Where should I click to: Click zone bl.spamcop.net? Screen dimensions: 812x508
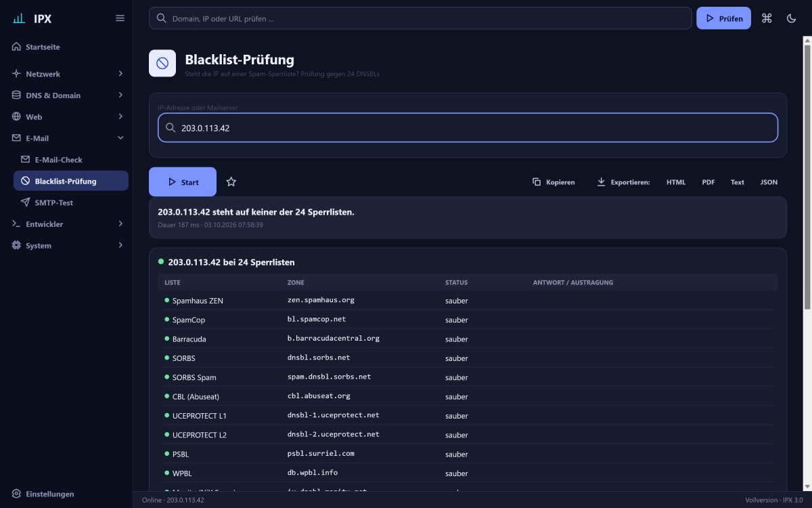(317, 319)
